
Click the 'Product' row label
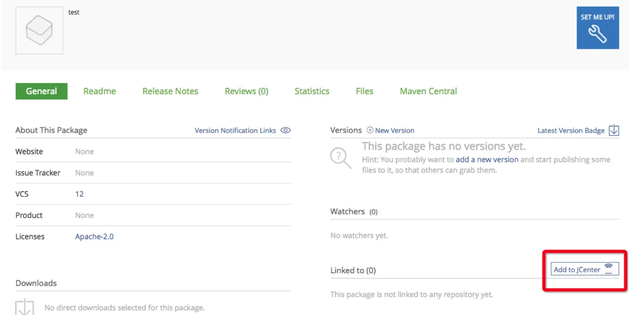point(29,216)
